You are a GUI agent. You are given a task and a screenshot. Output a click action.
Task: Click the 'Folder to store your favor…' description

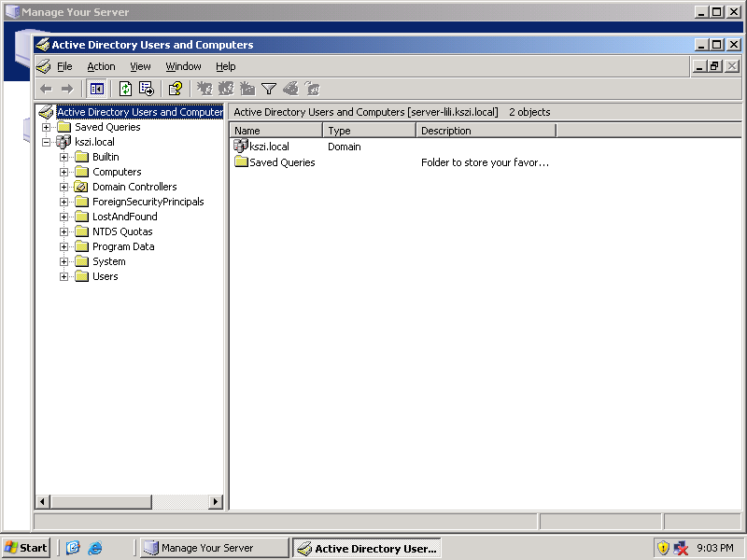point(485,162)
